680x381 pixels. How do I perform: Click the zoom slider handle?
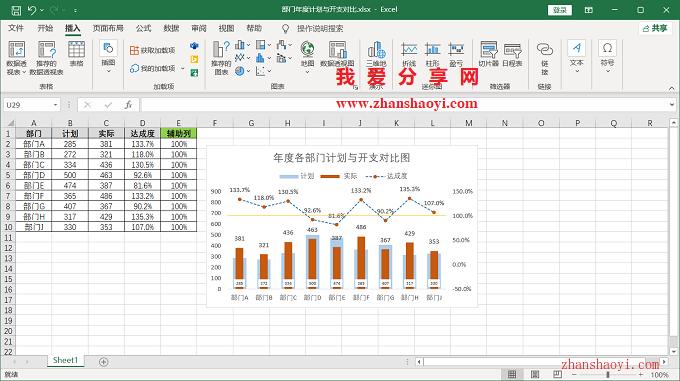click(608, 374)
